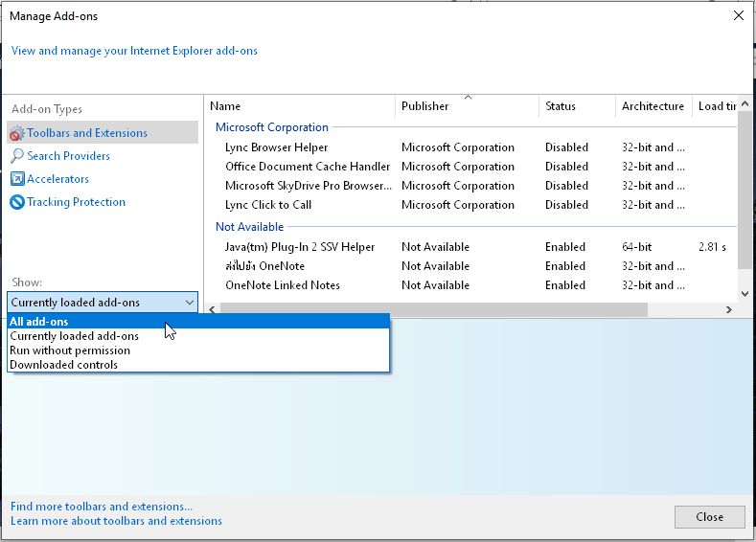Select the Lync Click to Call row
This screenshot has width=756, height=542.
coord(471,205)
